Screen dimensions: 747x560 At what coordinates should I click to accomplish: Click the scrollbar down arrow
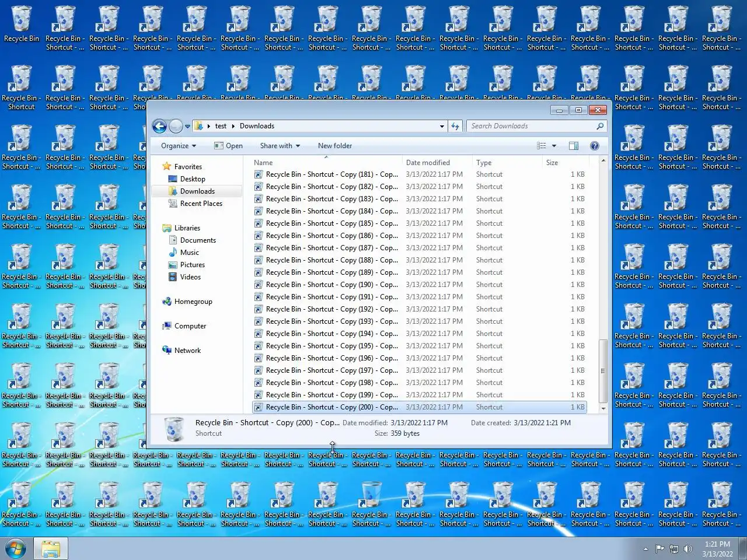(603, 409)
